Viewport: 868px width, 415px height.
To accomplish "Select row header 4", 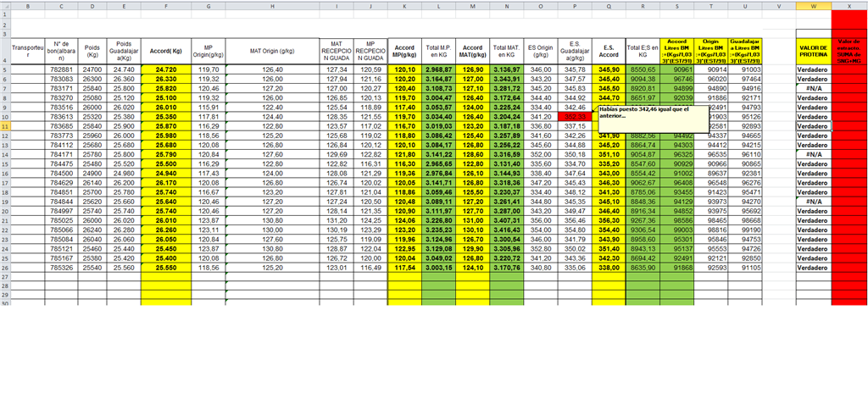I will click(x=4, y=52).
